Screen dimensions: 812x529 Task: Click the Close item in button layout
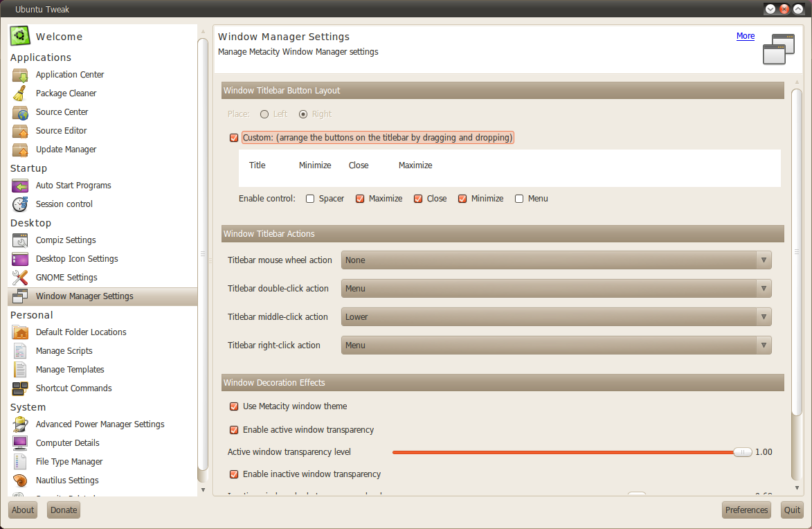359,165
